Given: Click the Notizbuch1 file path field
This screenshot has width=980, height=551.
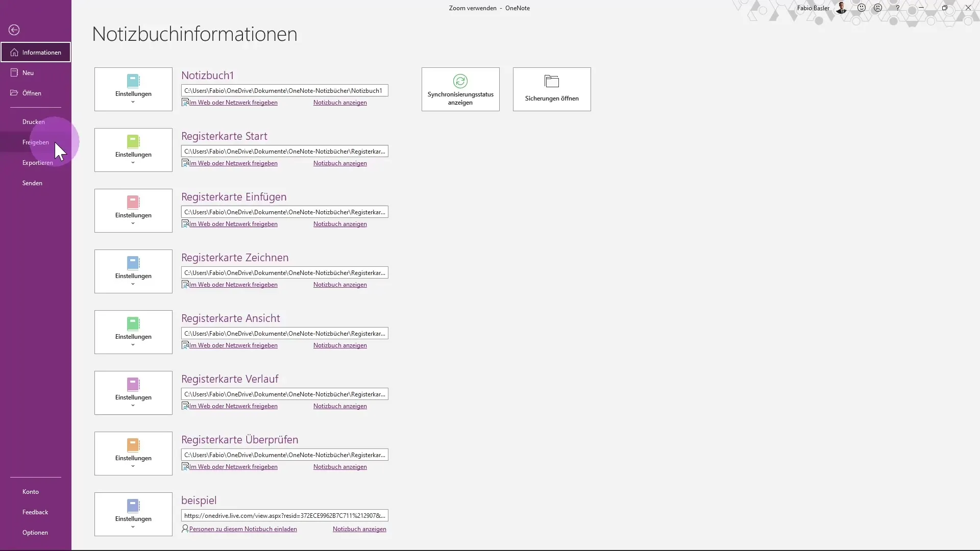Looking at the screenshot, I should (284, 91).
